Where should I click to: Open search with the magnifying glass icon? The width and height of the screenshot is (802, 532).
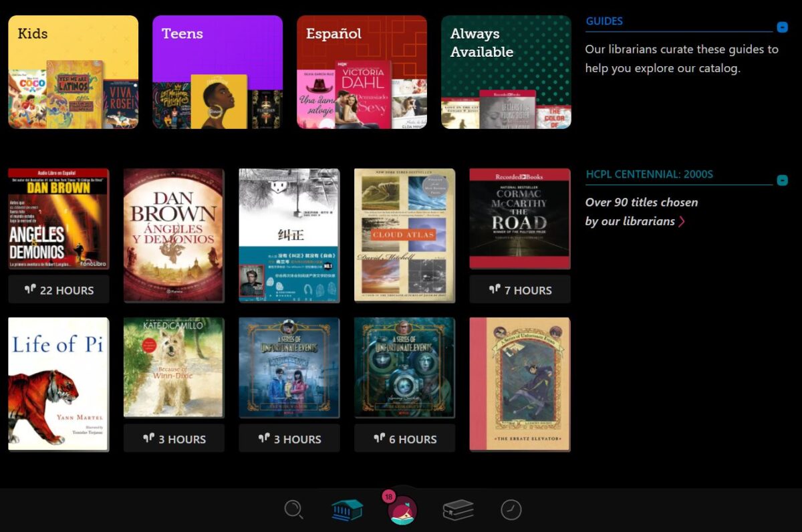(x=294, y=509)
